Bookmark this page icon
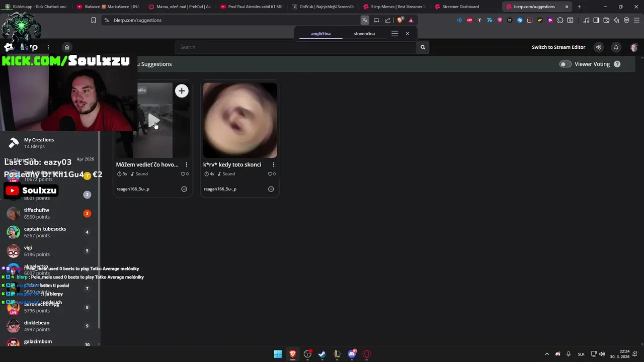 pos(94,20)
